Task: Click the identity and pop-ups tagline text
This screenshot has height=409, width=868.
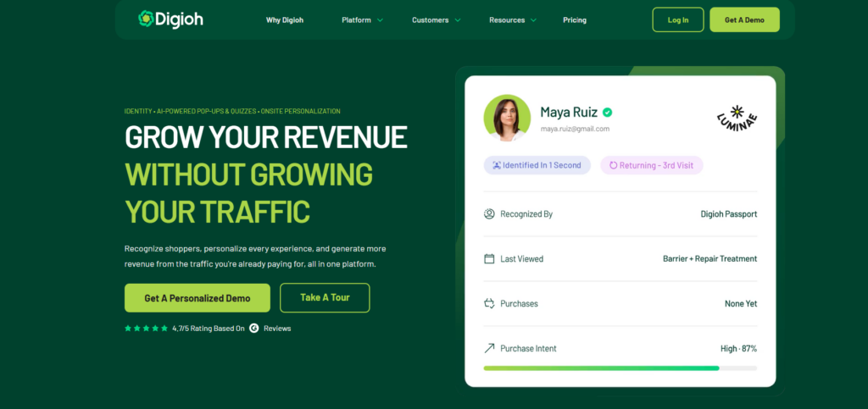Action: [232, 111]
